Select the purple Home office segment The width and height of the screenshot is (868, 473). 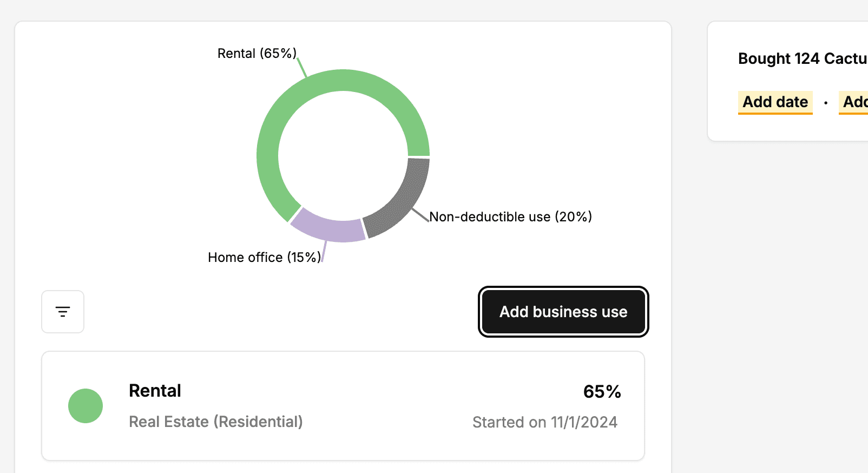point(327,226)
